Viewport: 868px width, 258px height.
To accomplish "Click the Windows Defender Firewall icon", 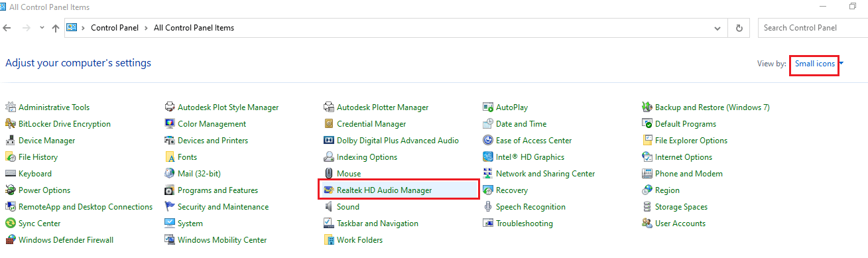I will coord(11,240).
